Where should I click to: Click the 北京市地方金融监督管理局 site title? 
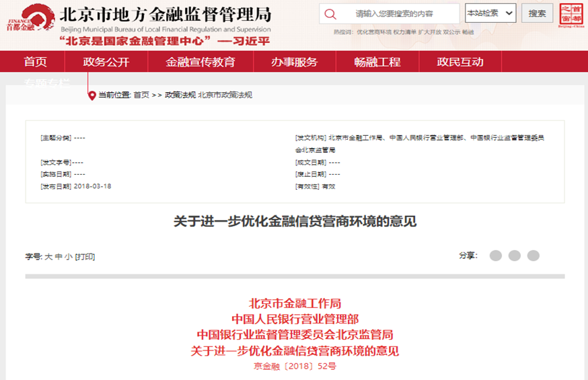point(166,14)
